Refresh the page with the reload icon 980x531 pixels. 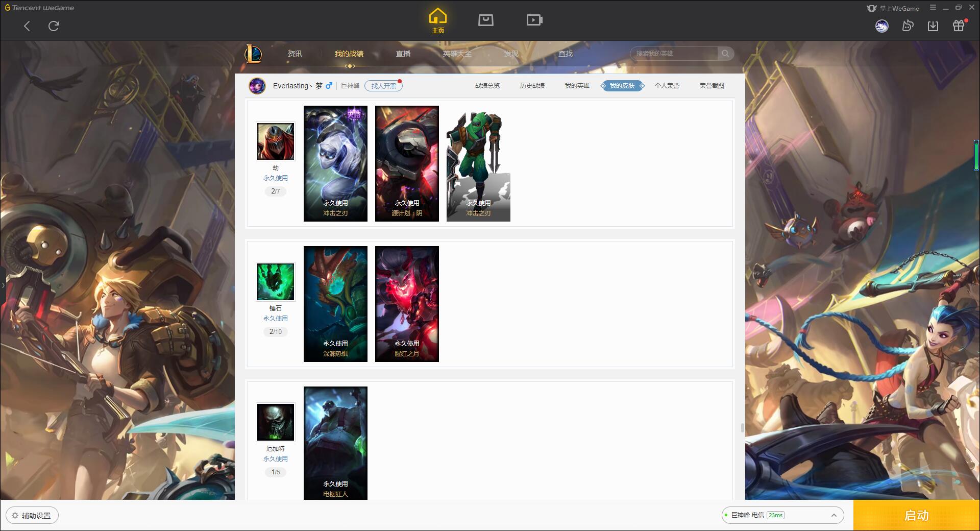(x=54, y=26)
